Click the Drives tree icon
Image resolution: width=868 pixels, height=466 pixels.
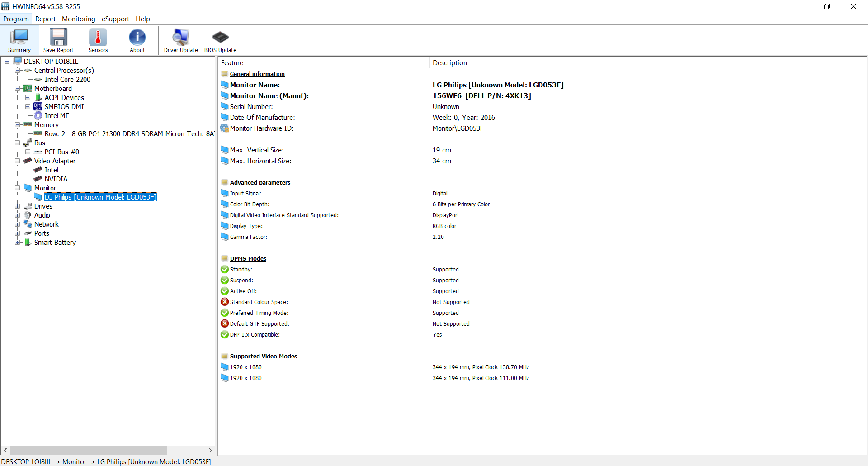(x=28, y=206)
